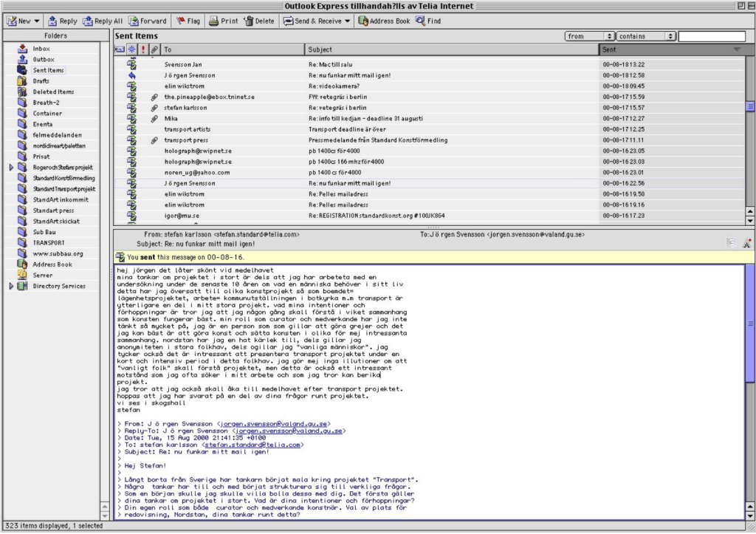Delete the selected message
The height and width of the screenshot is (534, 756).
(258, 21)
